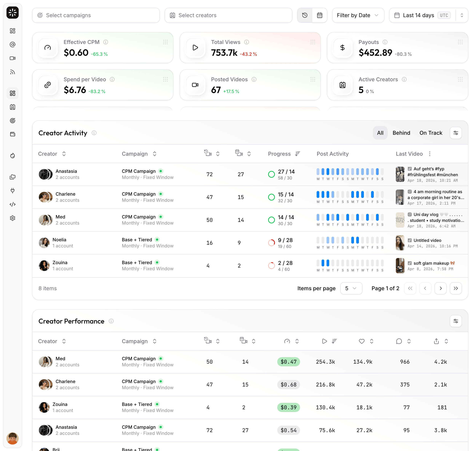Open the code integration section in the sidebar

(x=13, y=204)
